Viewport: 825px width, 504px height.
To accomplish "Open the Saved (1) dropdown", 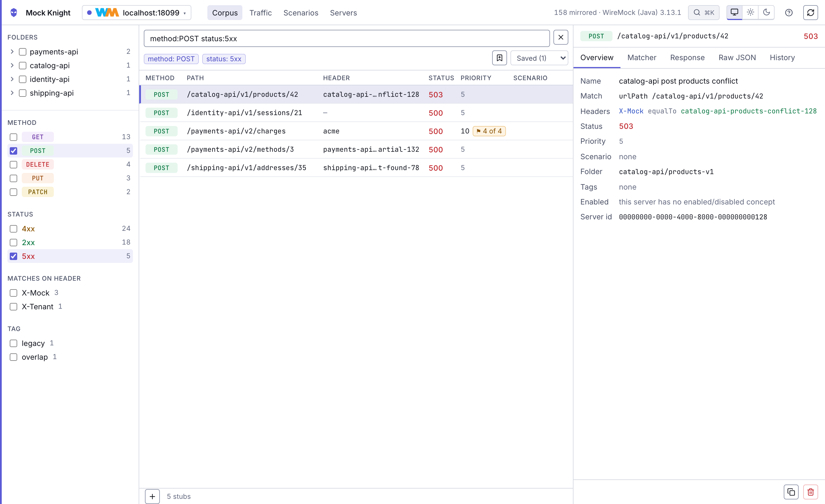I will pos(539,58).
